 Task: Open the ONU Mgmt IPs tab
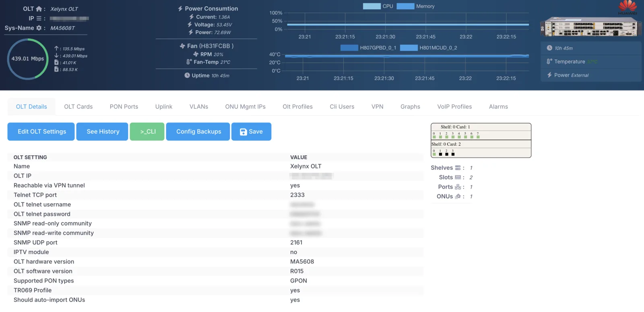246,107
